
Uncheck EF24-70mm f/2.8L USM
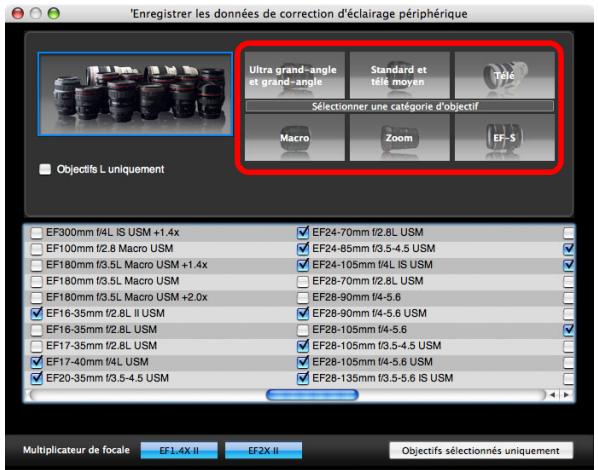pyautogui.click(x=303, y=232)
